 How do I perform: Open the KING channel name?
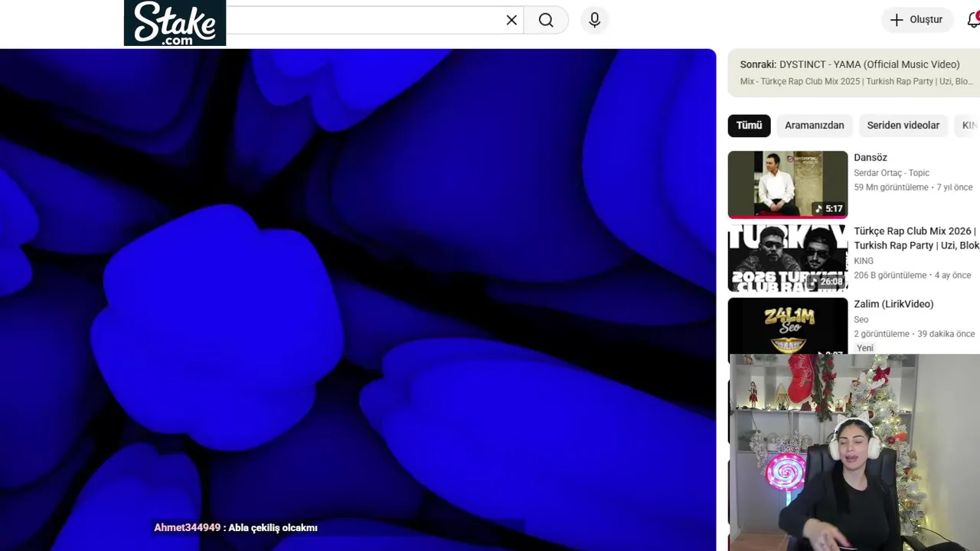pyautogui.click(x=864, y=261)
